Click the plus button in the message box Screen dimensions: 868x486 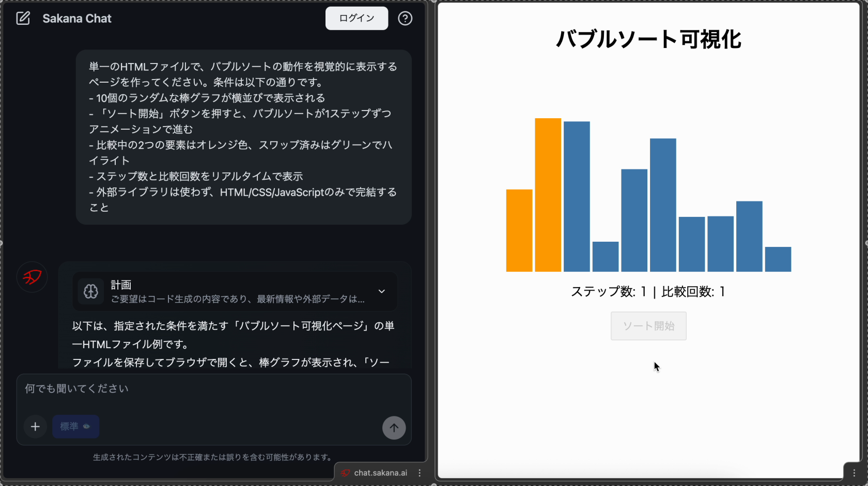coord(35,427)
